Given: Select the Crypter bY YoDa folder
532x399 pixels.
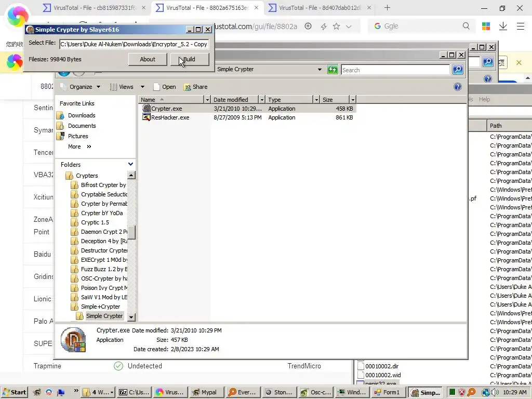Looking at the screenshot, I should pyautogui.click(x=97, y=213).
